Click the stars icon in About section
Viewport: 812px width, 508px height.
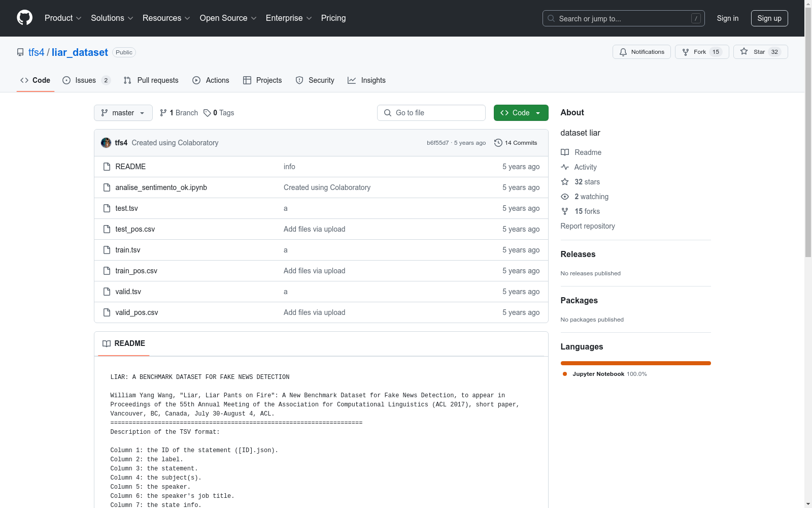point(565,182)
